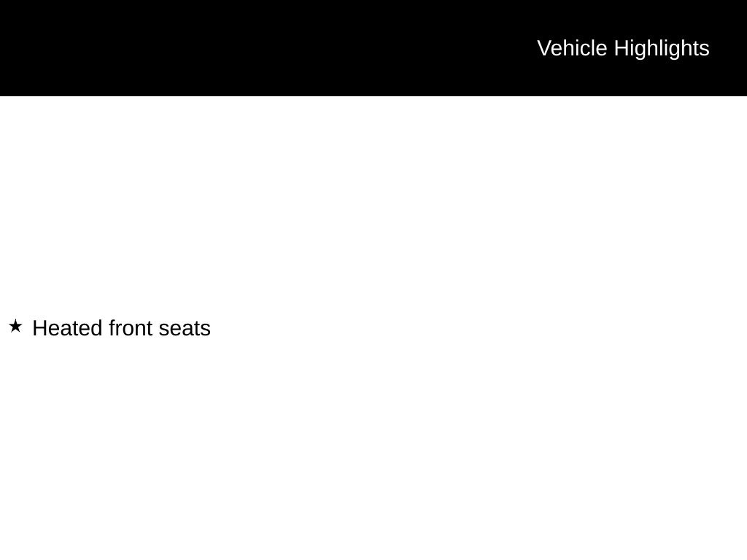Screen dimensions: 747x560
Task: Click the word "Highlights" in the title
Action: [x=662, y=48]
